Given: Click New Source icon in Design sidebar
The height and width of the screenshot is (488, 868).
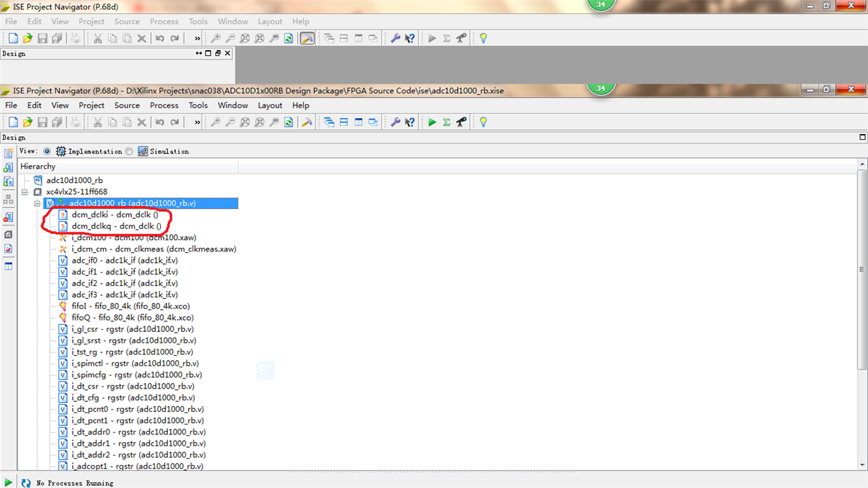Looking at the screenshot, I should pyautogui.click(x=8, y=153).
